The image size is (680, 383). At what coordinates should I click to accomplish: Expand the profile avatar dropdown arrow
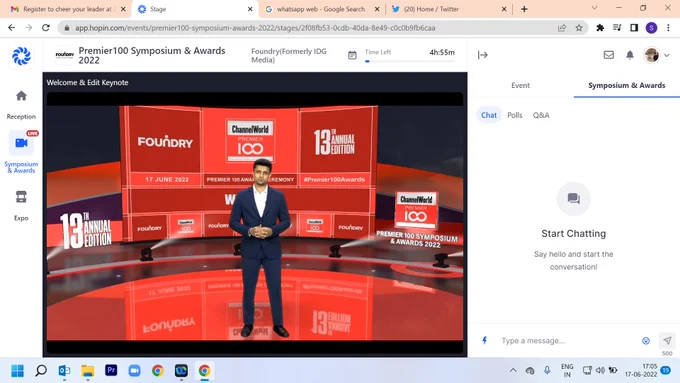[x=667, y=55]
